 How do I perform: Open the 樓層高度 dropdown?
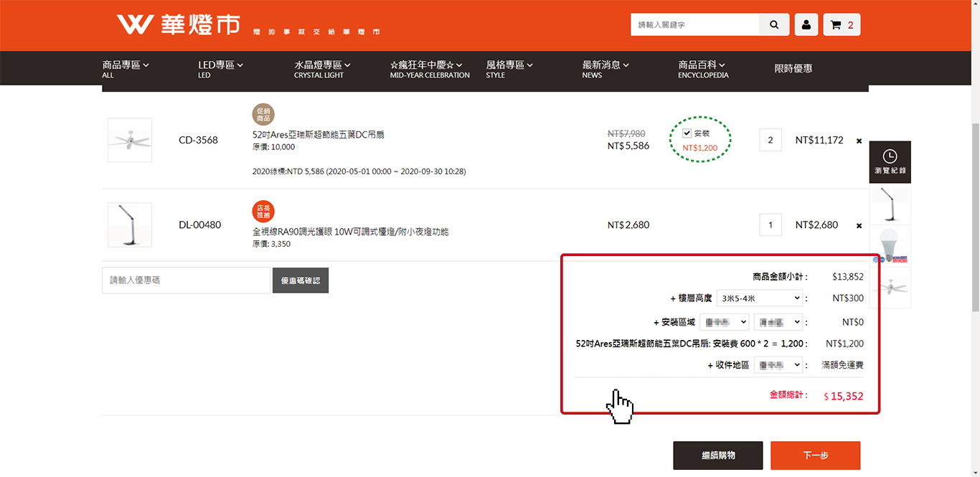click(760, 298)
